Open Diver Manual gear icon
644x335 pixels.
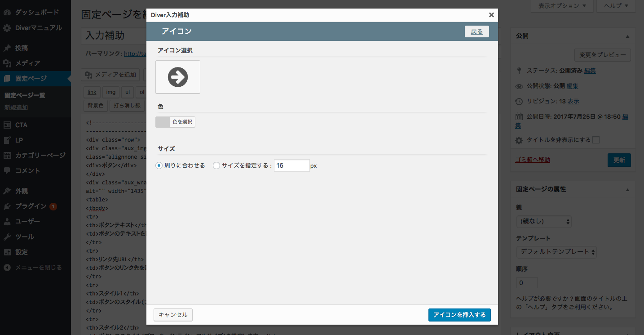(7, 28)
